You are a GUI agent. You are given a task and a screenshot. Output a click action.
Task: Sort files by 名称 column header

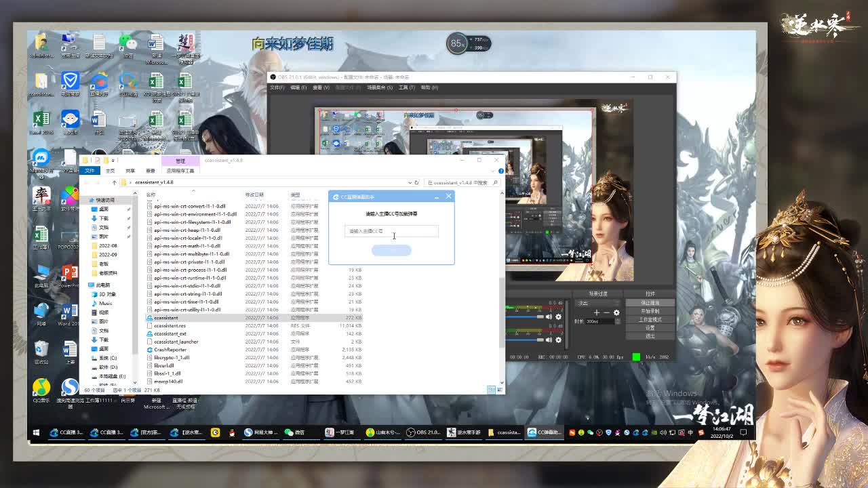coord(151,195)
